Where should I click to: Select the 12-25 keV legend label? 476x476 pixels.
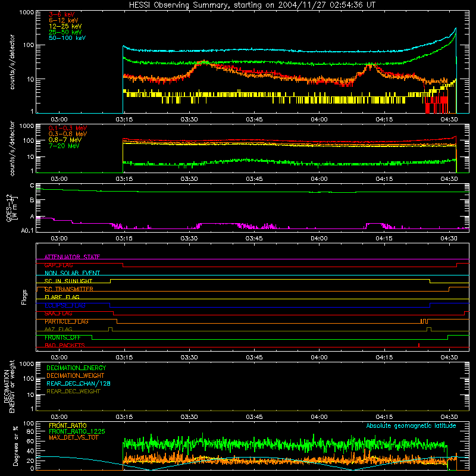[x=65, y=26]
